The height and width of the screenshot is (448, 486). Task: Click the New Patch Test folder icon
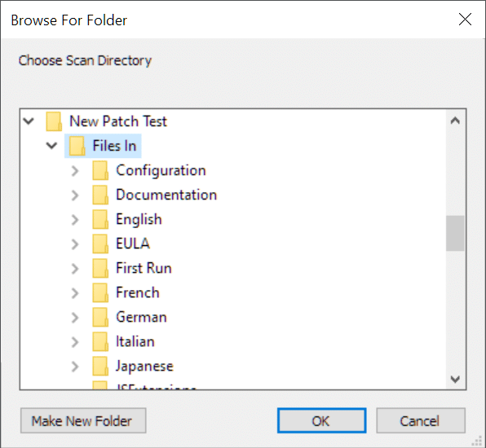(54, 121)
